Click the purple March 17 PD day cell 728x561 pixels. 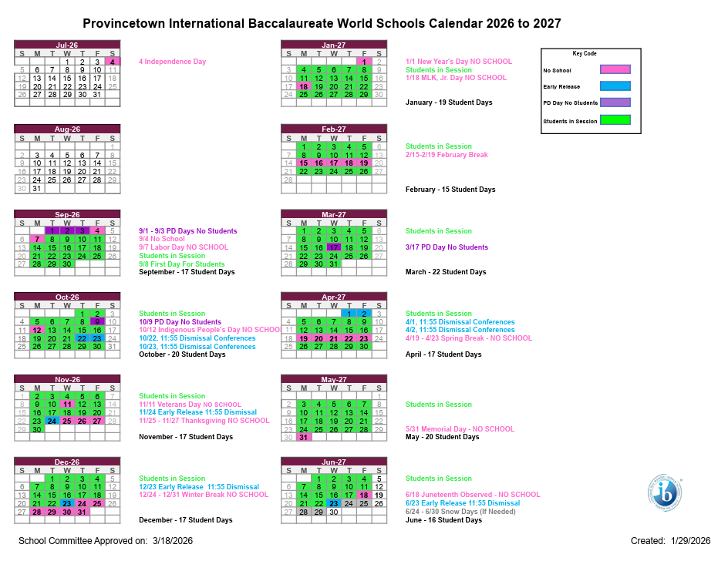point(334,247)
